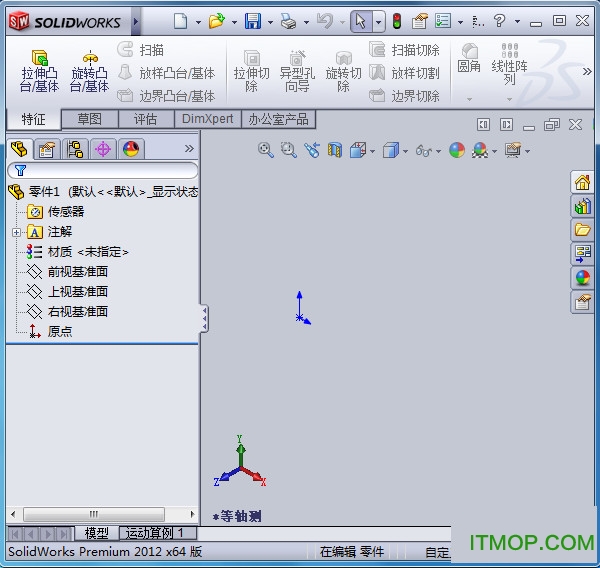Switch to 评估 tab
This screenshot has height=568, width=600.
point(145,119)
